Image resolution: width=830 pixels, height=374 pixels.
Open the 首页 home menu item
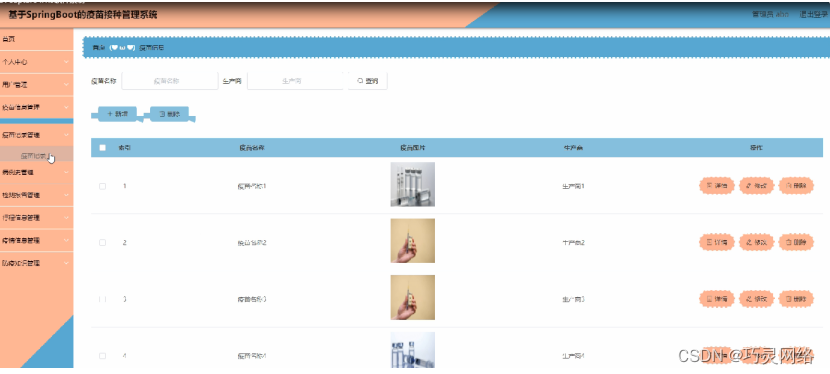(x=37, y=39)
